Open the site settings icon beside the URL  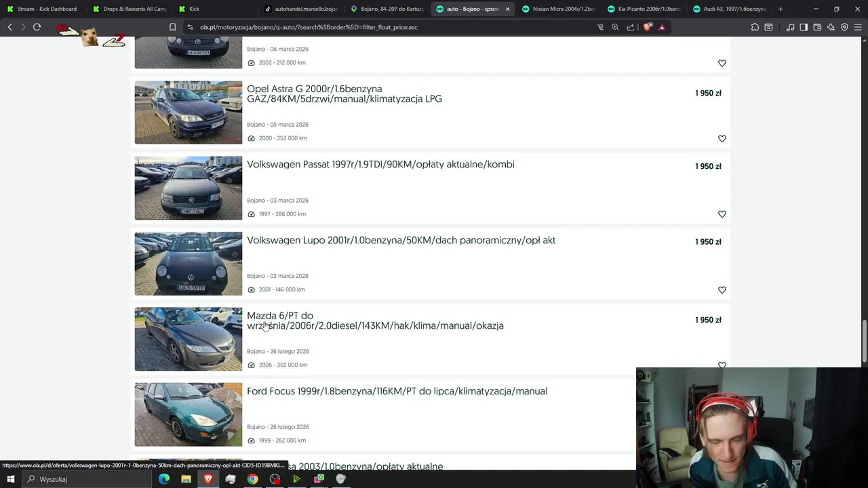coord(189,27)
